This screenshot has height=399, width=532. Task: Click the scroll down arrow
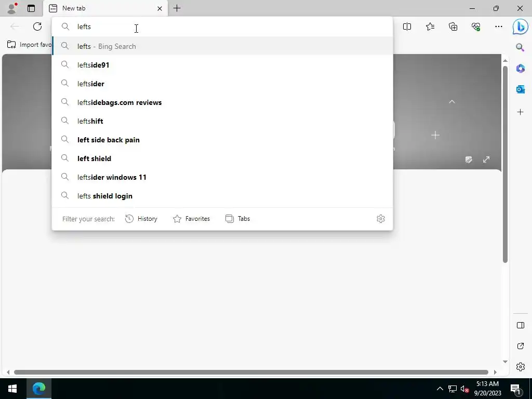click(x=505, y=362)
